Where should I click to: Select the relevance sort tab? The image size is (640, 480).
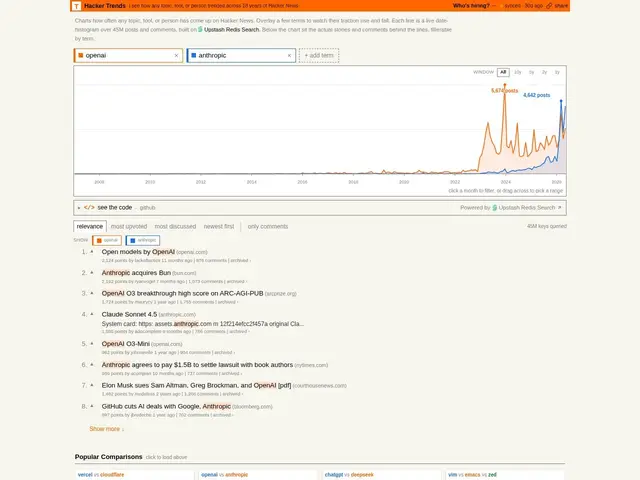pyautogui.click(x=90, y=226)
